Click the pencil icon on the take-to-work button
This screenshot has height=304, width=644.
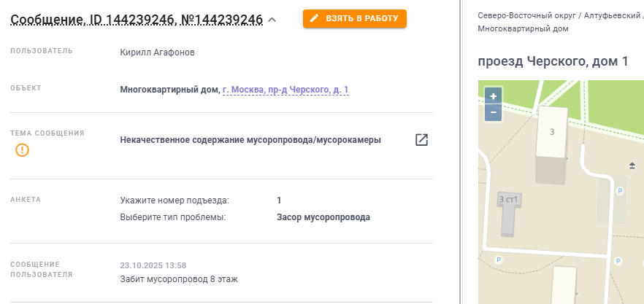(x=315, y=19)
